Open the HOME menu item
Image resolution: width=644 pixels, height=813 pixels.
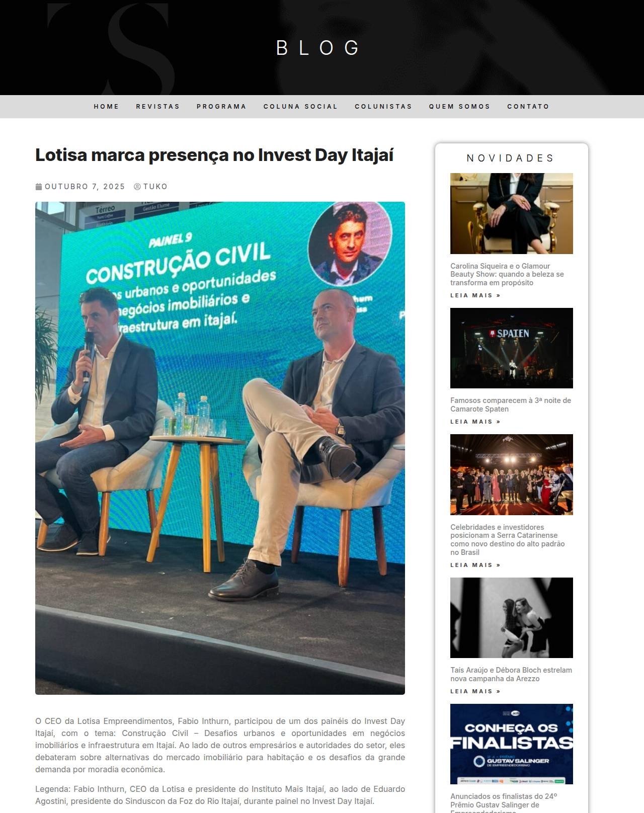coord(106,107)
